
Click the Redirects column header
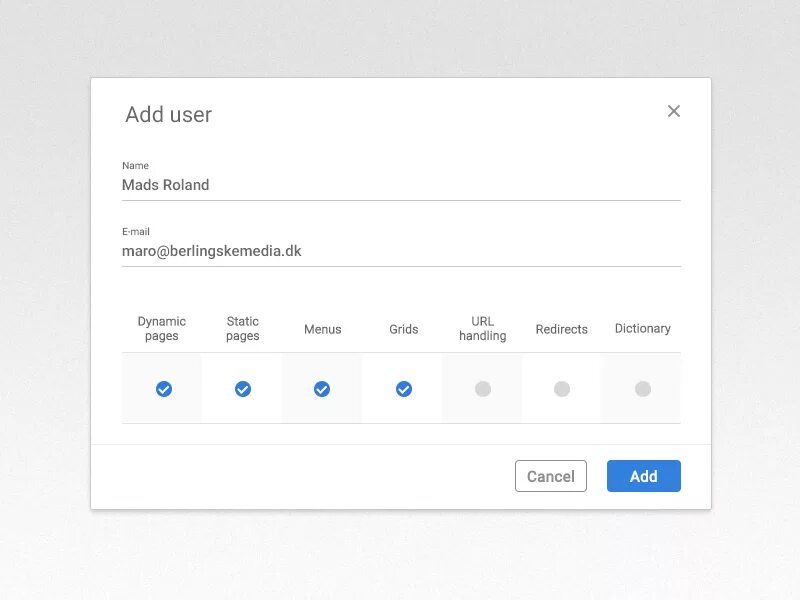[x=561, y=329]
